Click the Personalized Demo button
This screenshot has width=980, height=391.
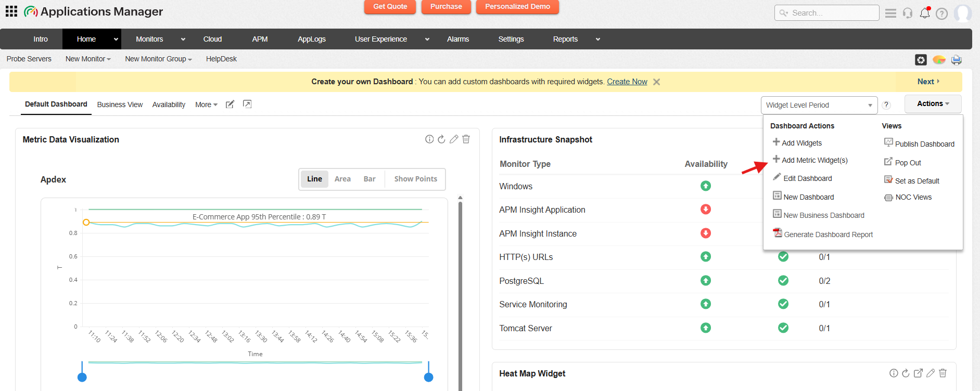pos(517,7)
